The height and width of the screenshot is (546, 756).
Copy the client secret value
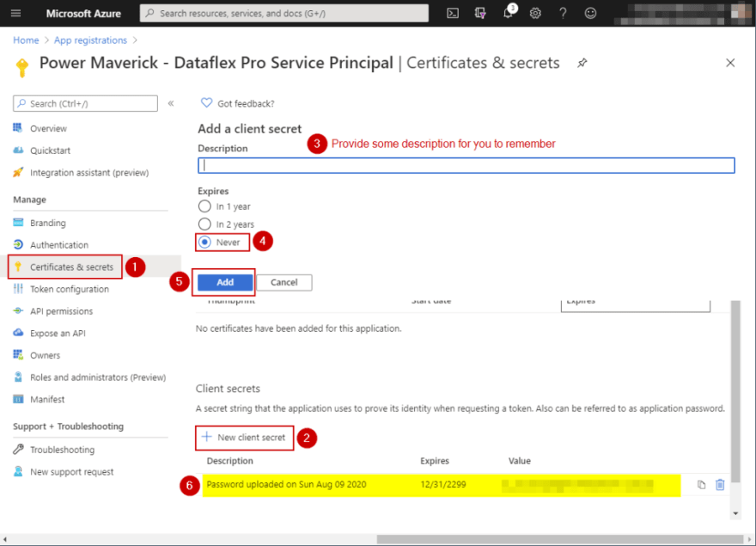(701, 485)
